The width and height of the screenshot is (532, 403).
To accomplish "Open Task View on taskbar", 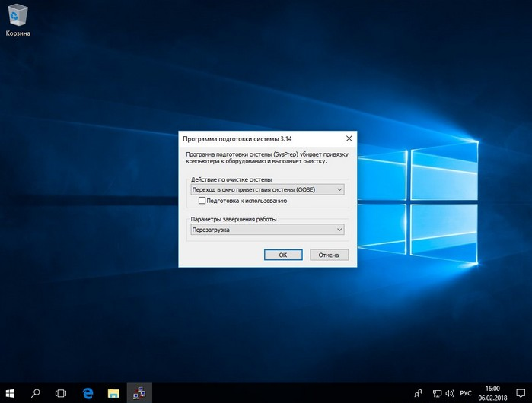I will [x=61, y=393].
